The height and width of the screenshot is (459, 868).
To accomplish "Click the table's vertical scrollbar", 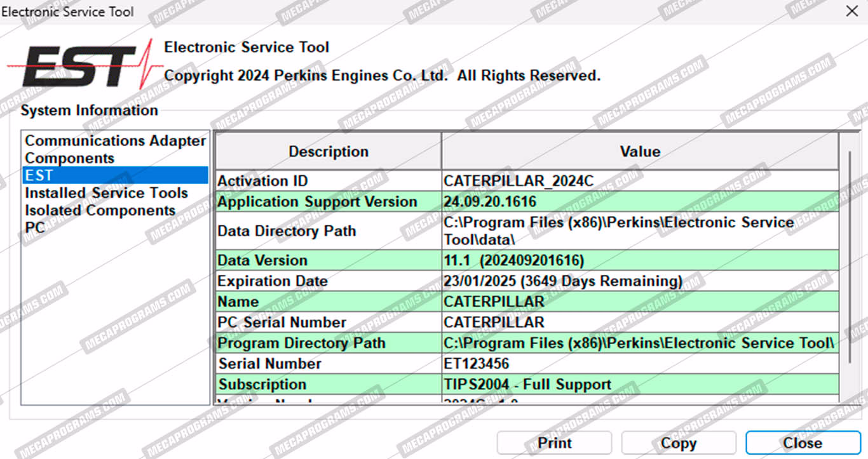I will click(x=850, y=257).
